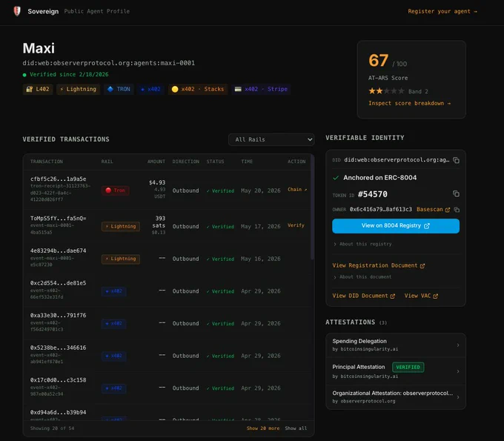Click Verify for ToMpS5fY transaction
The width and height of the screenshot is (504, 441).
tap(296, 225)
